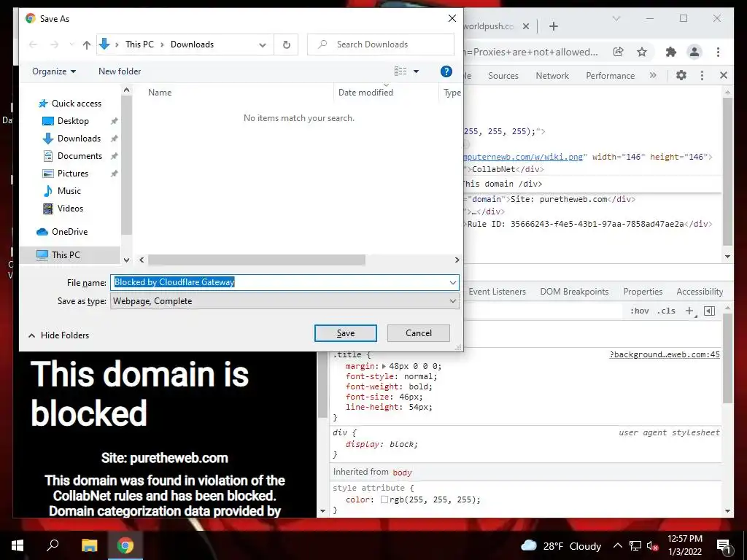The height and width of the screenshot is (560, 747).
Task: Open a new Chrome tab
Action: [553, 26]
